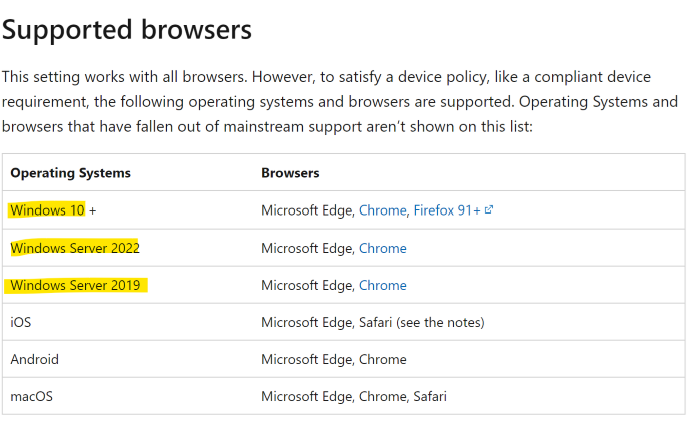Click Microsoft Edge text in Windows 10 row
Viewport: 698px width, 424px height.
[308, 210]
